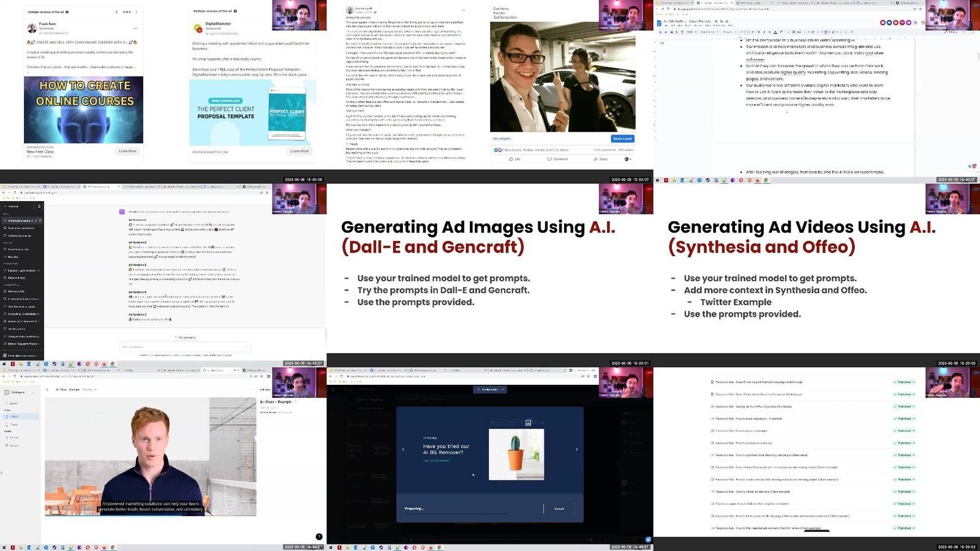The image size is (980, 551).
Task: Go to previous tip in Offeo dialog
Action: (x=403, y=449)
